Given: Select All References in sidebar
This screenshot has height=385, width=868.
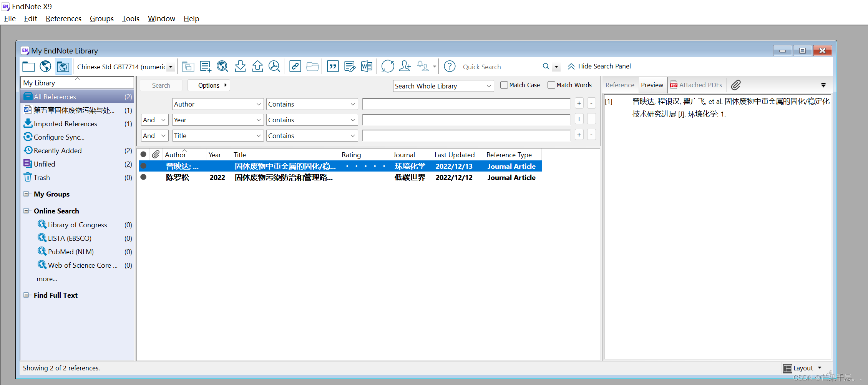Looking at the screenshot, I should 77,97.
